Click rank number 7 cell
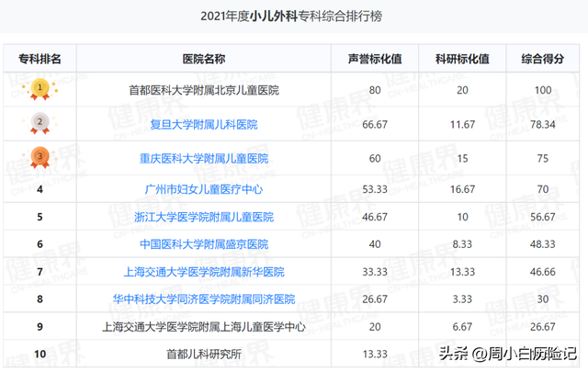Image resolution: width=588 pixels, height=372 pixels. (x=40, y=272)
